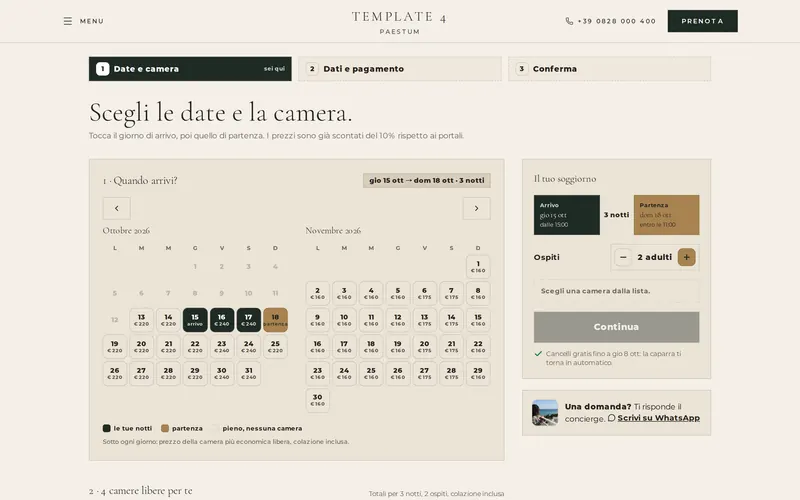800x500 pixels.
Task: Decrease guests with the minus button
Action: pos(623,257)
